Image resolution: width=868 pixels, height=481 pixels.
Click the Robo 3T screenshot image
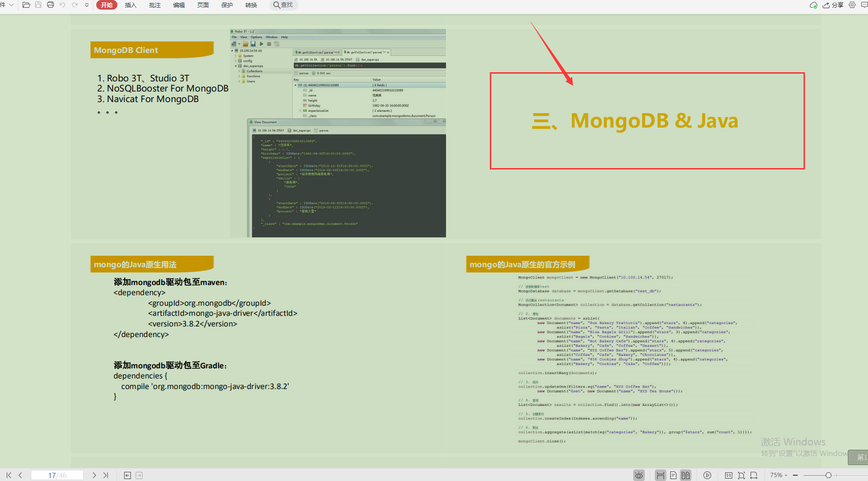(x=338, y=133)
